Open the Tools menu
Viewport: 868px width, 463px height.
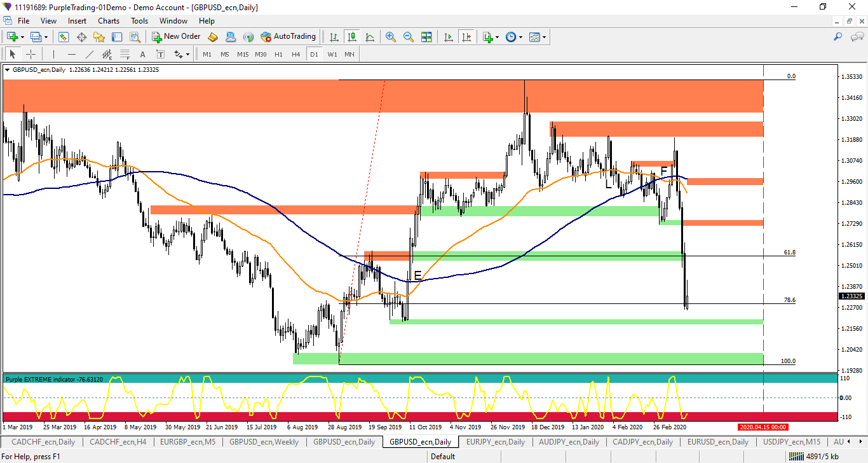point(139,21)
